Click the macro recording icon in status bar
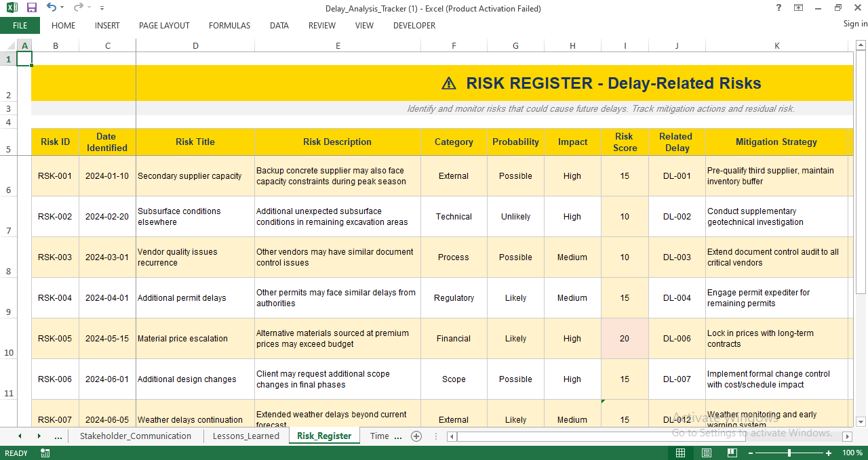 pos(45,453)
